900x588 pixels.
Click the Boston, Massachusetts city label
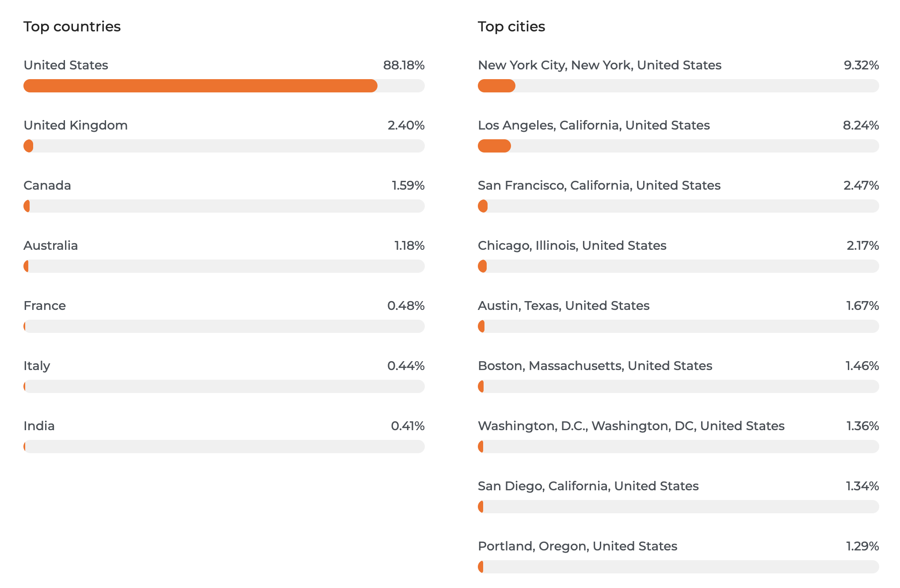[x=595, y=366]
